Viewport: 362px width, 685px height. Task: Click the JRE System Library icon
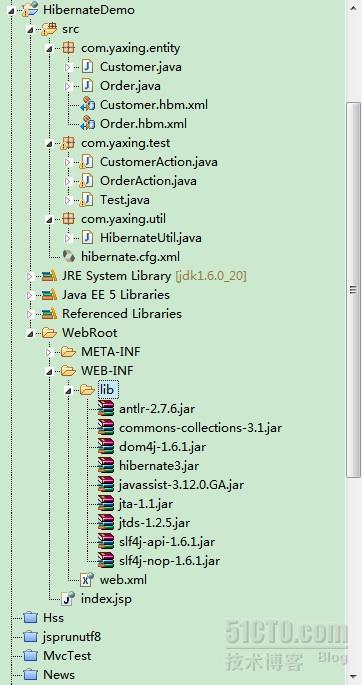(49, 276)
